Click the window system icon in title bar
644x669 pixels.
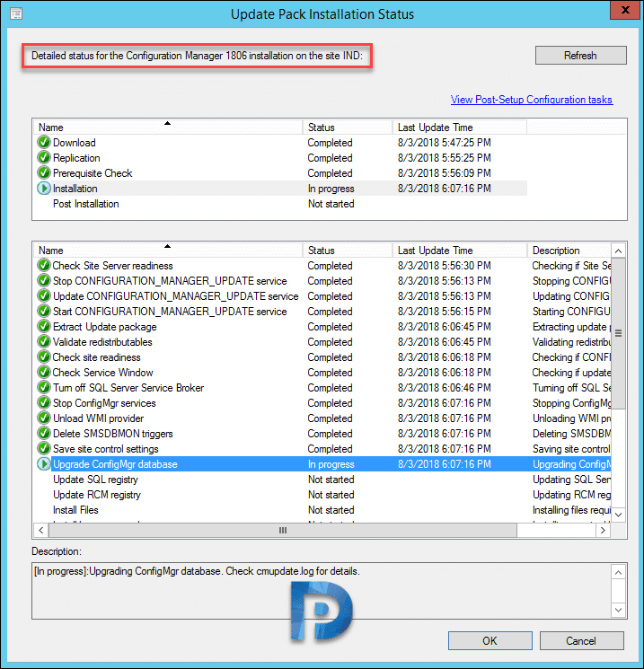pos(16,14)
